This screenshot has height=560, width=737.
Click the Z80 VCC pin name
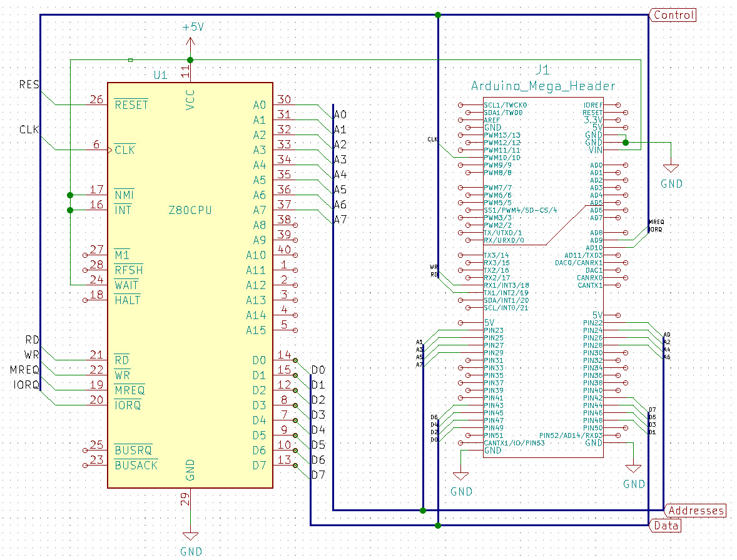190,99
